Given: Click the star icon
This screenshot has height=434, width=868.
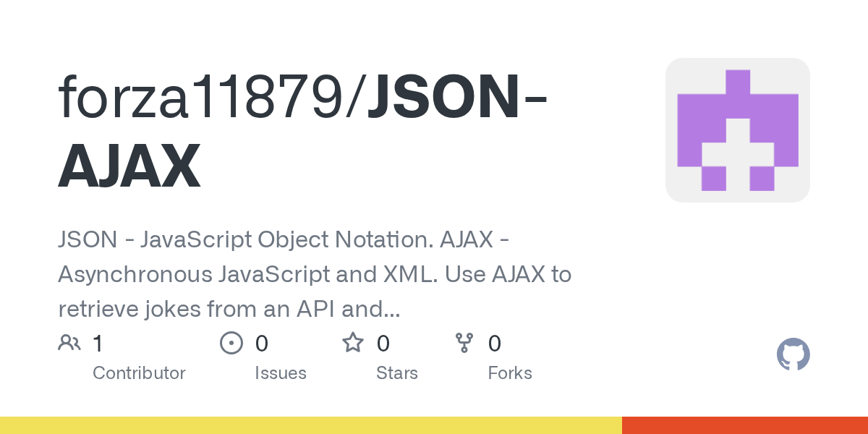Looking at the screenshot, I should coord(352,342).
